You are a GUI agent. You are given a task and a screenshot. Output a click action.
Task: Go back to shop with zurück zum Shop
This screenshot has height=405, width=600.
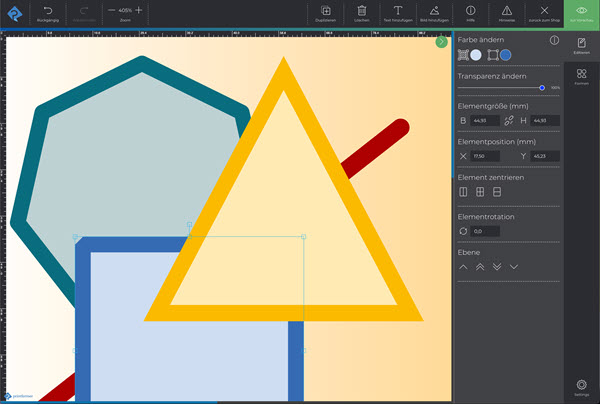click(x=544, y=14)
